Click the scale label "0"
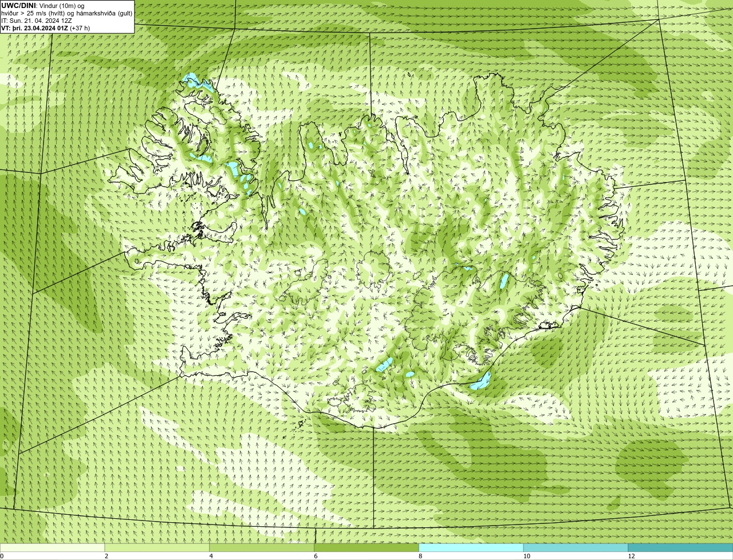The width and height of the screenshot is (733, 560). click(2, 556)
